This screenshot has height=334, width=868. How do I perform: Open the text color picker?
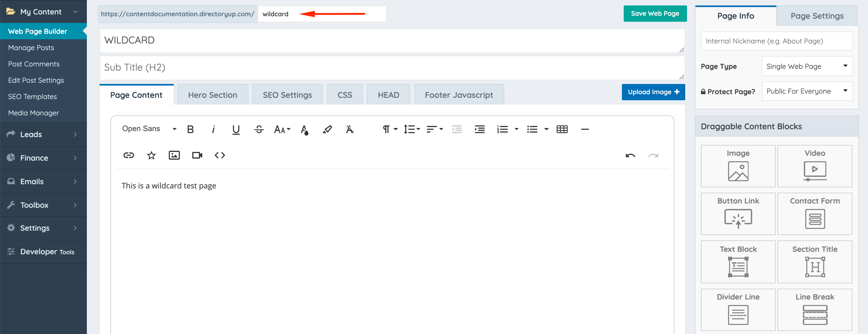point(304,130)
